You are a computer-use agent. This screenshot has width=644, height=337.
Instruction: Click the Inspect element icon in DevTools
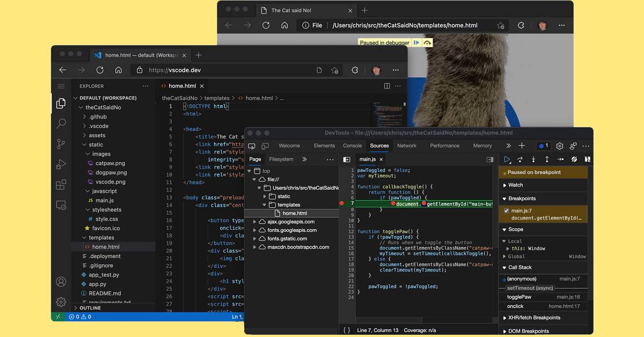click(x=252, y=146)
